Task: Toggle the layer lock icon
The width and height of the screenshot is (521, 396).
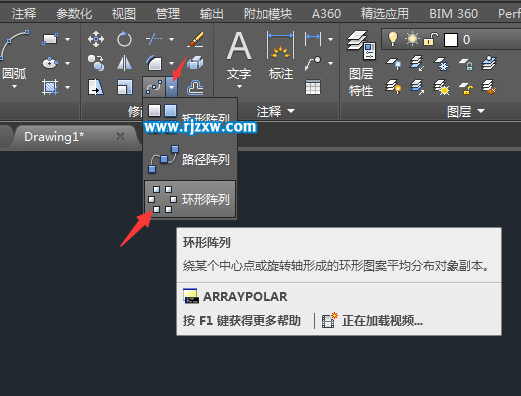Action: tap(431, 39)
